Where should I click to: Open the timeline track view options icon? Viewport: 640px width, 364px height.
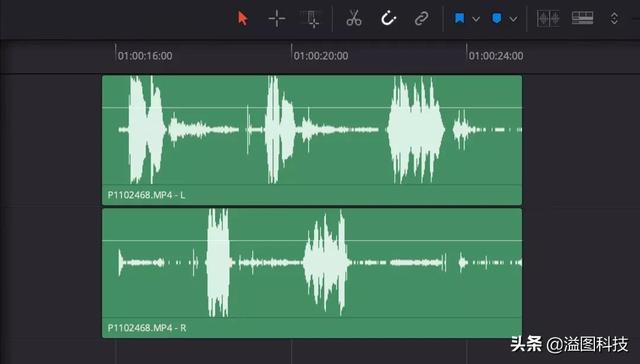click(x=582, y=18)
